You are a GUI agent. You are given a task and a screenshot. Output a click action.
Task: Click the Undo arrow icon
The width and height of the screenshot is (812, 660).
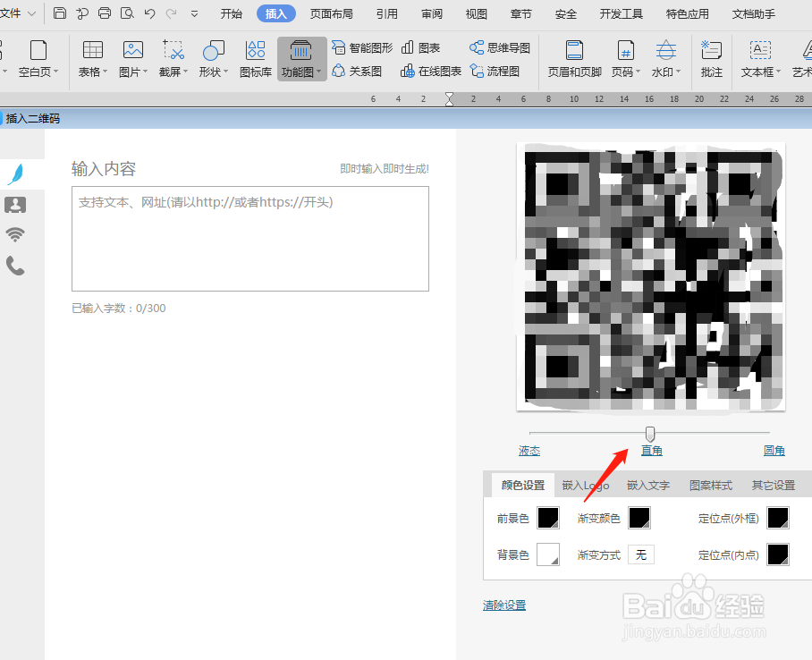coord(149,13)
